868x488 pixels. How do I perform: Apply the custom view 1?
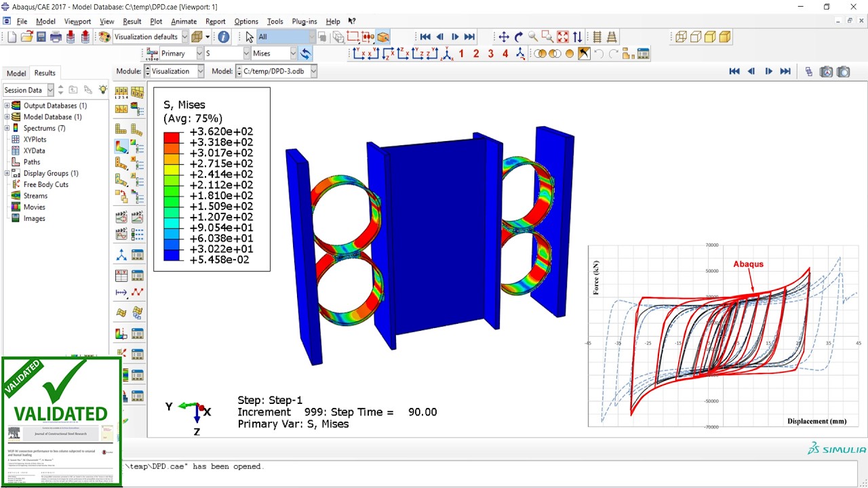tap(461, 54)
